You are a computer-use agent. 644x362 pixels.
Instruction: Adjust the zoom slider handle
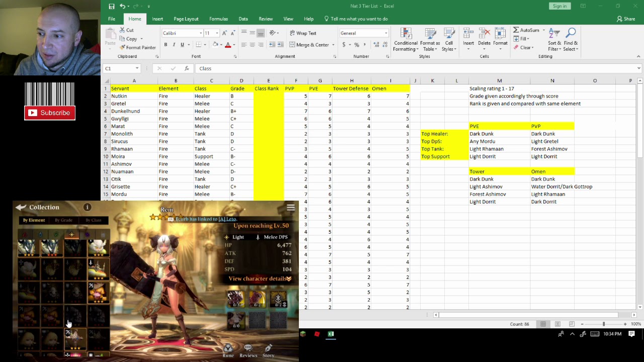pyautogui.click(x=604, y=324)
